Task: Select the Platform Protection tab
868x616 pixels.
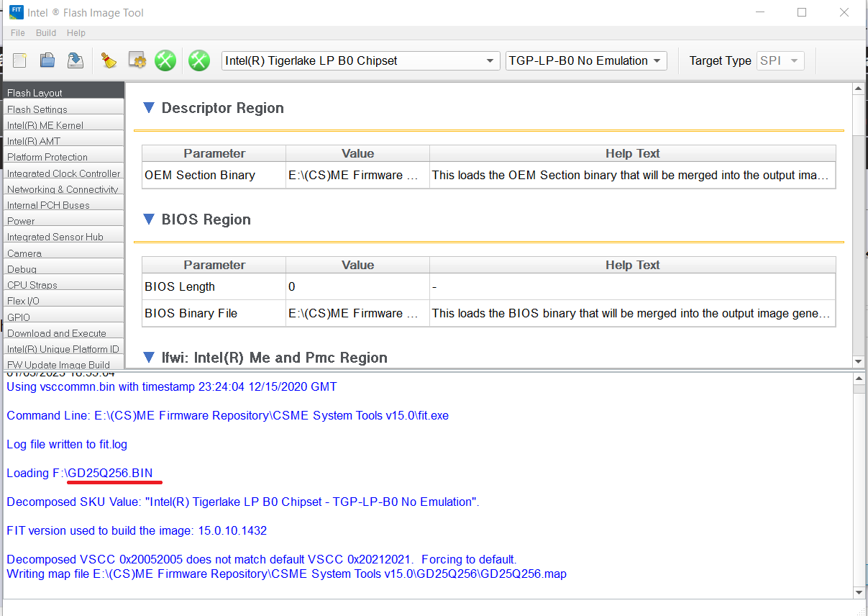Action: click(x=63, y=155)
